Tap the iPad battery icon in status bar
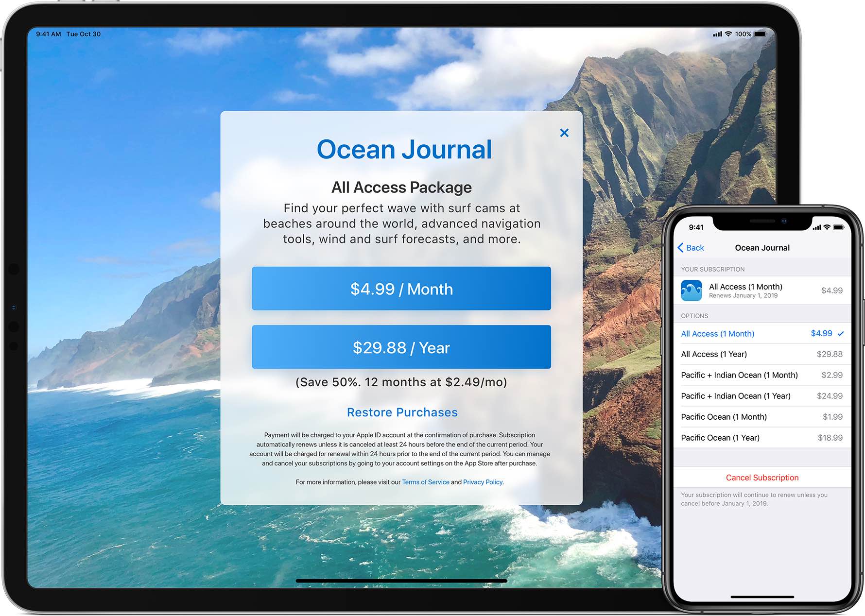 pyautogui.click(x=760, y=34)
